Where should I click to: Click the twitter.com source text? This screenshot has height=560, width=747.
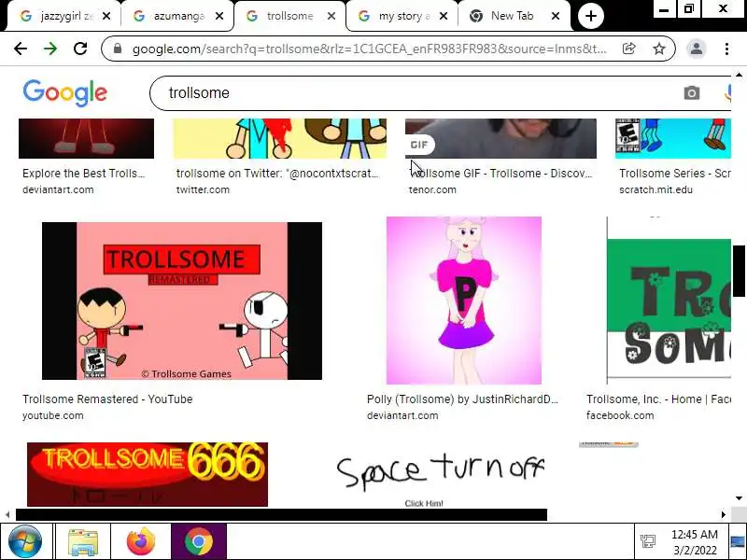coord(203,189)
